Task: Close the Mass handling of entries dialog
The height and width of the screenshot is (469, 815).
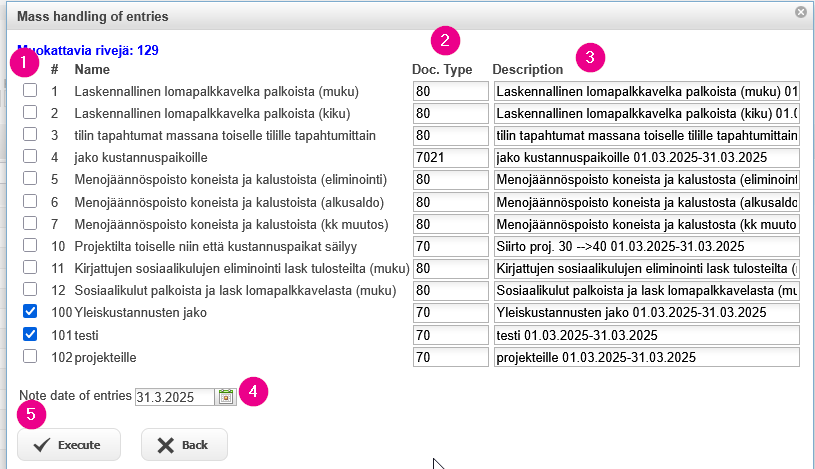Action: pyautogui.click(x=801, y=12)
